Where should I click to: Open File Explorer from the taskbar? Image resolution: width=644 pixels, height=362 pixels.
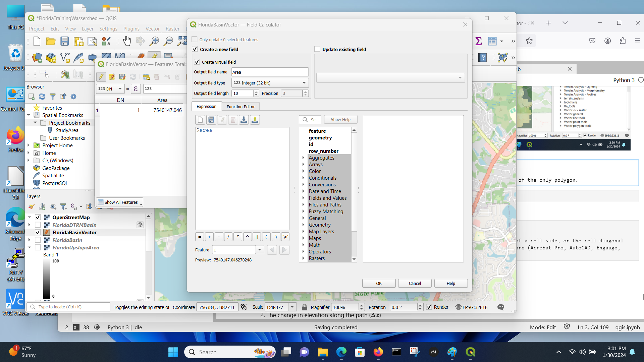[323, 352]
